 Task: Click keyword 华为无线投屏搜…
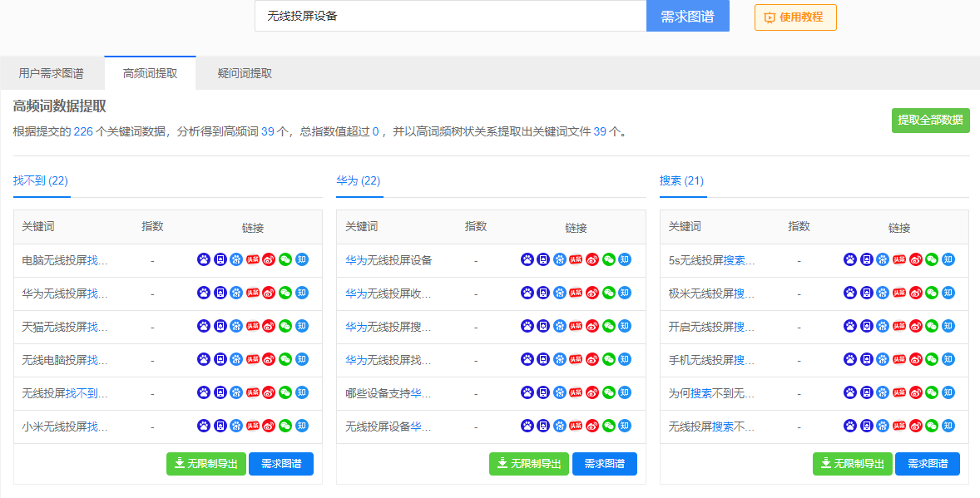389,327
